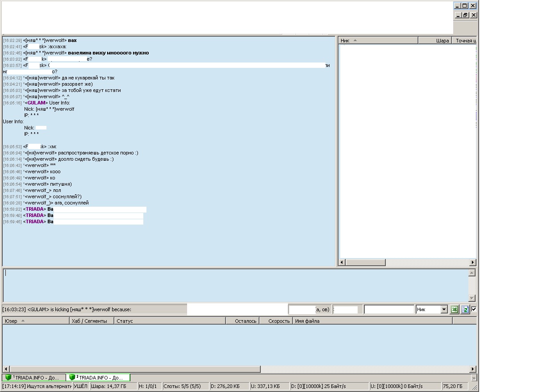Sort user list by 'Ник' column
This screenshot has height=392, width=559.
378,41
